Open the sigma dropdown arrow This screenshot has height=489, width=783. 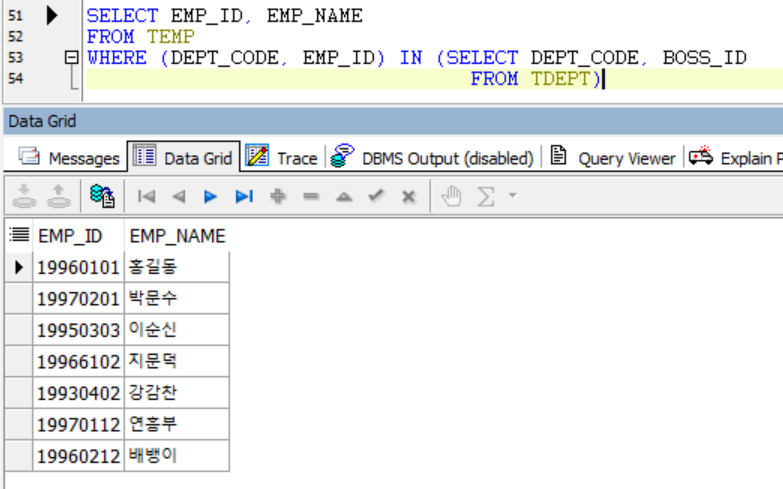point(512,196)
